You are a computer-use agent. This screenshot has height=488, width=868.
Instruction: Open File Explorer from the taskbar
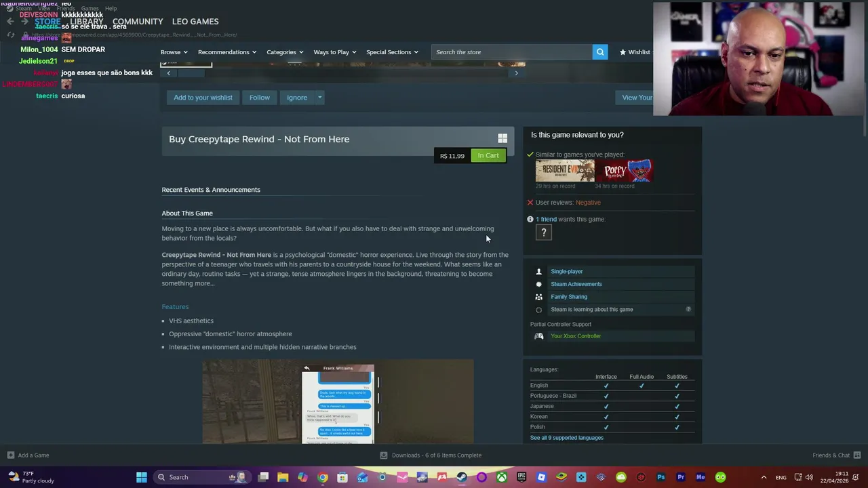coord(283,477)
